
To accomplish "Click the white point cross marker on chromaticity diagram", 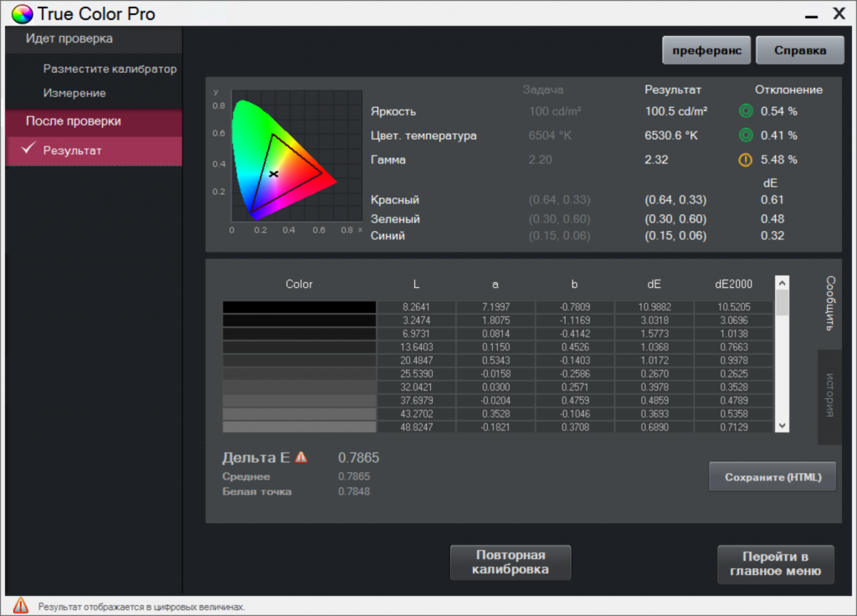I will point(273,173).
